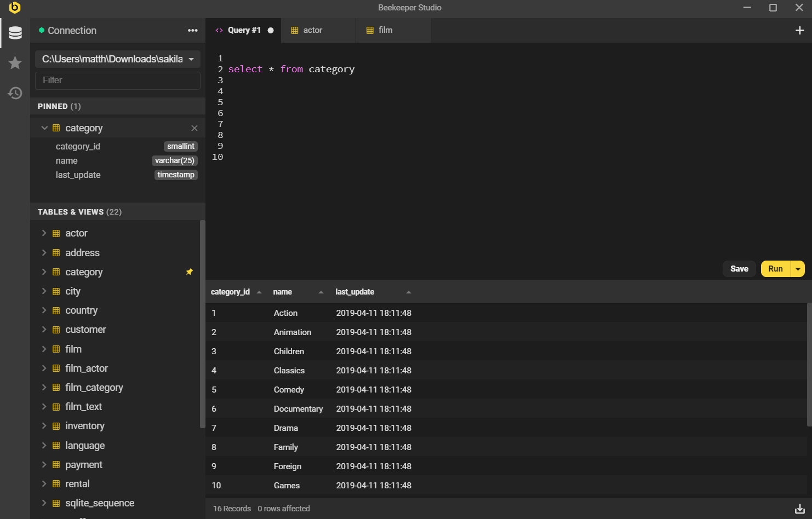Open the database/tables sidebar panel
This screenshot has height=519, width=812.
tap(15, 32)
